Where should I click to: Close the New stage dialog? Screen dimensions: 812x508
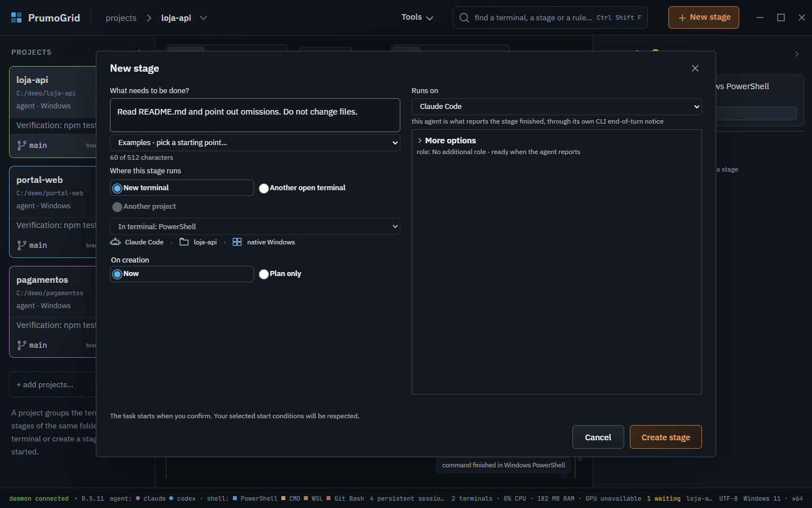click(695, 68)
